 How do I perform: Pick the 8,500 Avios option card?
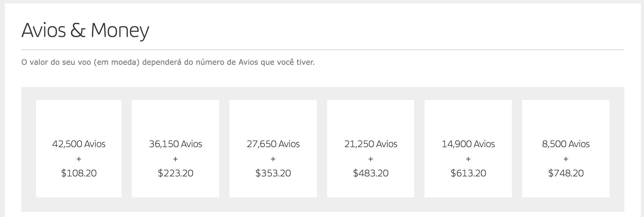566,149
